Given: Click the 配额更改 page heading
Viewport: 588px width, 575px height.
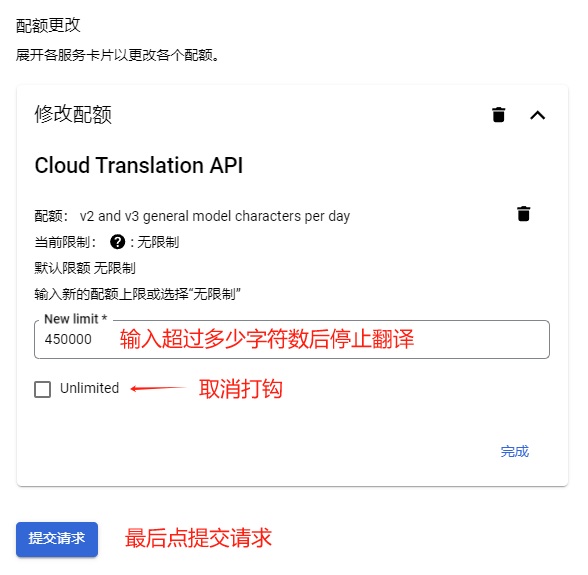Looking at the screenshot, I should point(48,26).
